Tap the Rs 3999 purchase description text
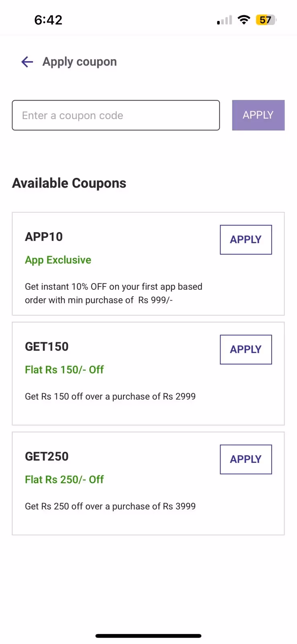The width and height of the screenshot is (297, 644). [x=110, y=506]
